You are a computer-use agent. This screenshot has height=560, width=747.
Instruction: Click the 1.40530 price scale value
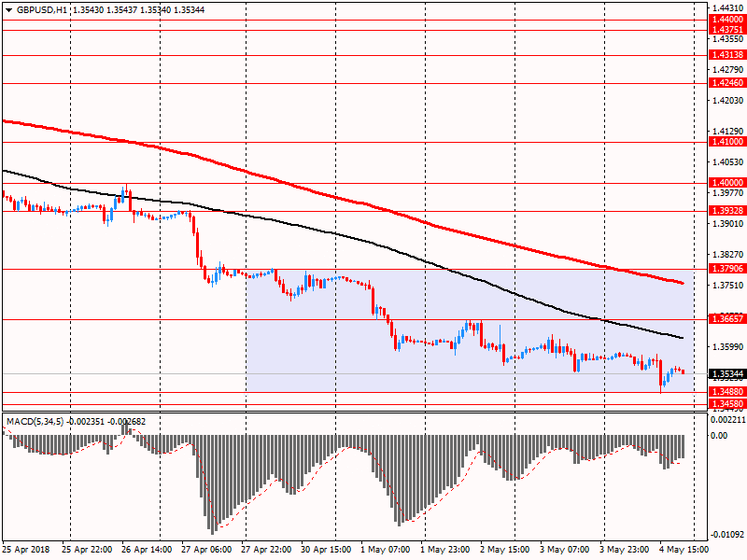coord(727,162)
